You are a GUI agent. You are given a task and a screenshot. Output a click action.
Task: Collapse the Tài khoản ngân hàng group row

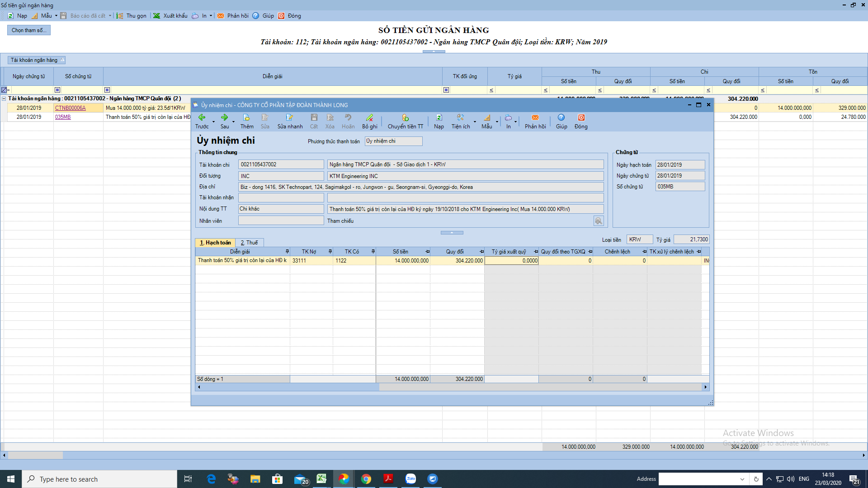(x=4, y=99)
